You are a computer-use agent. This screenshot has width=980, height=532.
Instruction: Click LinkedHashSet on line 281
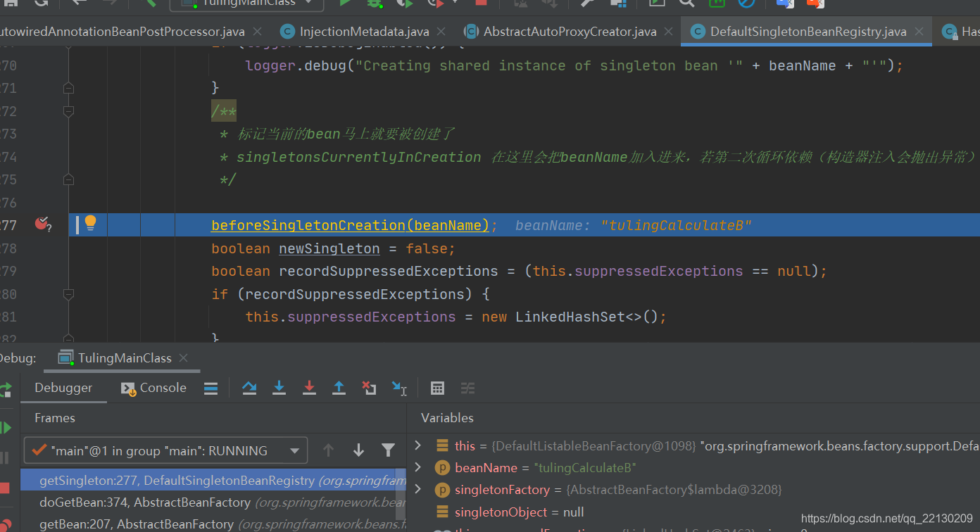(570, 317)
